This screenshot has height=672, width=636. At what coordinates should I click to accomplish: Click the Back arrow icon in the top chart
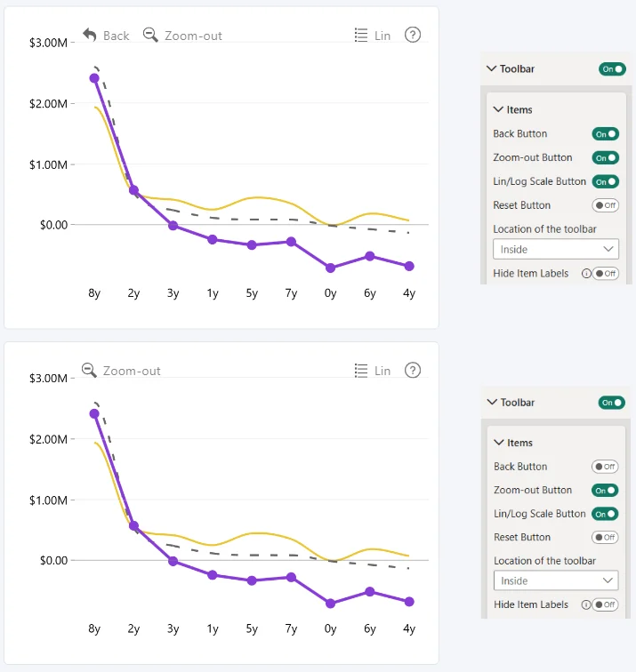pos(90,35)
